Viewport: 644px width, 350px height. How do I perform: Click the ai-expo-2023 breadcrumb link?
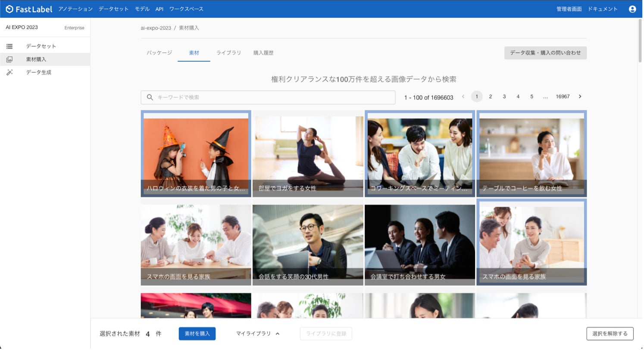click(x=156, y=28)
